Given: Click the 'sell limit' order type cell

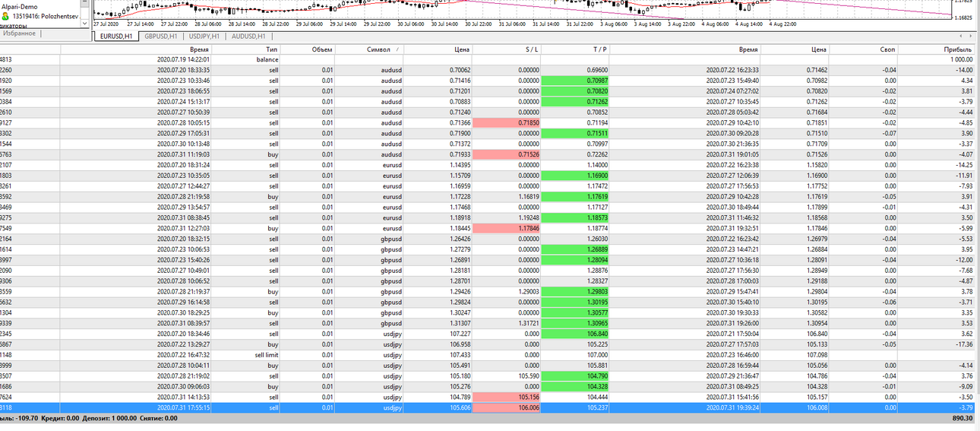Looking at the screenshot, I should point(267,354).
